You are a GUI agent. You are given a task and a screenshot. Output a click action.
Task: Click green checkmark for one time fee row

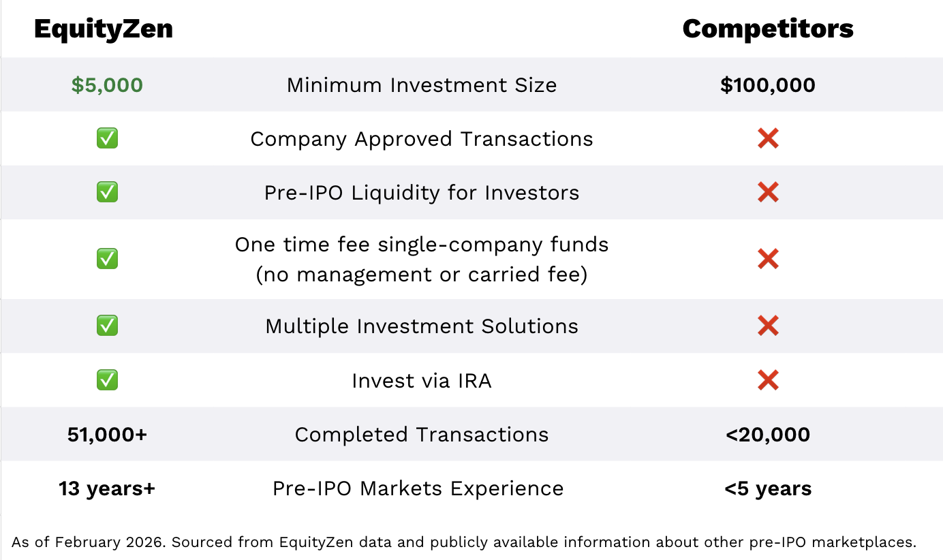(107, 258)
